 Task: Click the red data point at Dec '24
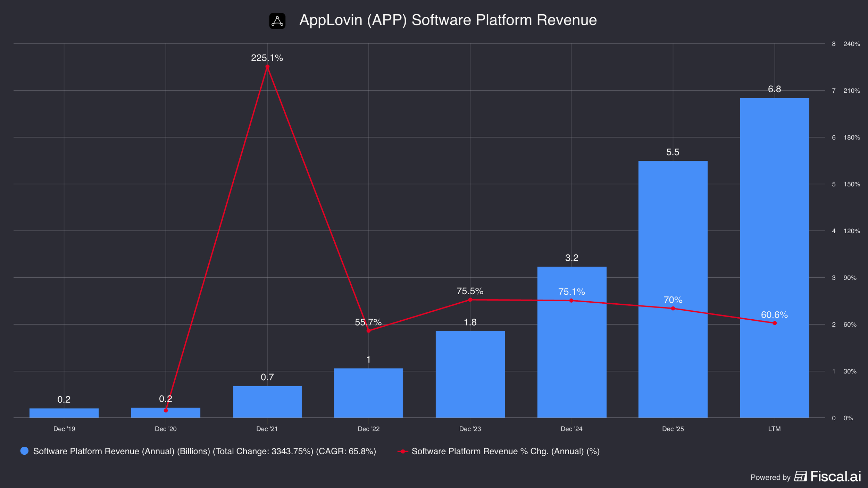[x=571, y=301]
